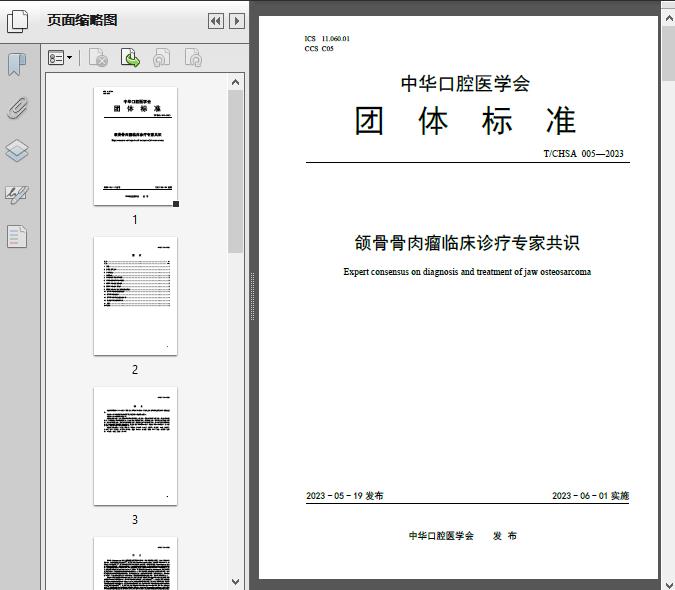Screen dimensions: 675x590
Task: Click page label number 1
Action: coord(135,219)
